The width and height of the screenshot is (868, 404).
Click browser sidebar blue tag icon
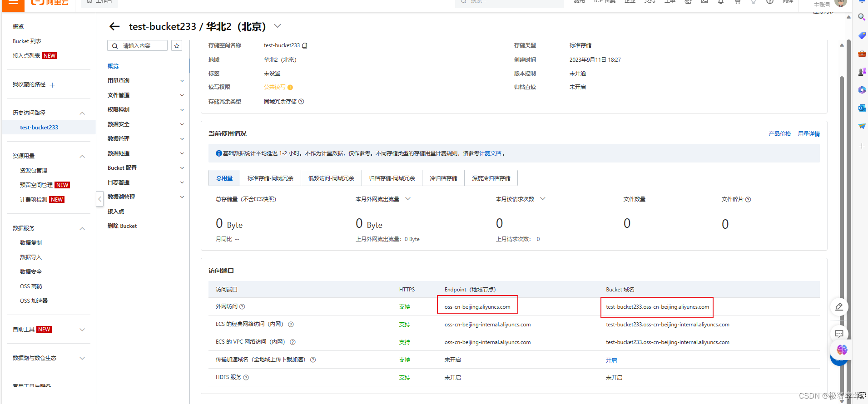point(862,35)
